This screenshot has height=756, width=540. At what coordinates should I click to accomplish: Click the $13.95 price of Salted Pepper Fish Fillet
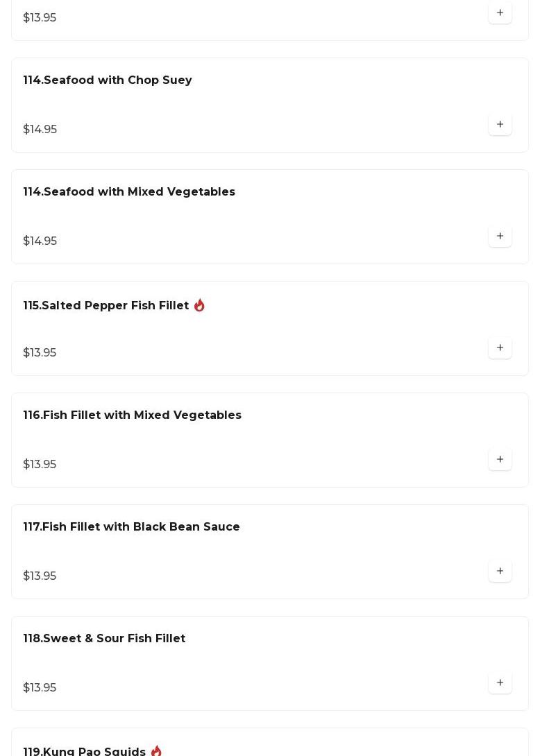40,353
